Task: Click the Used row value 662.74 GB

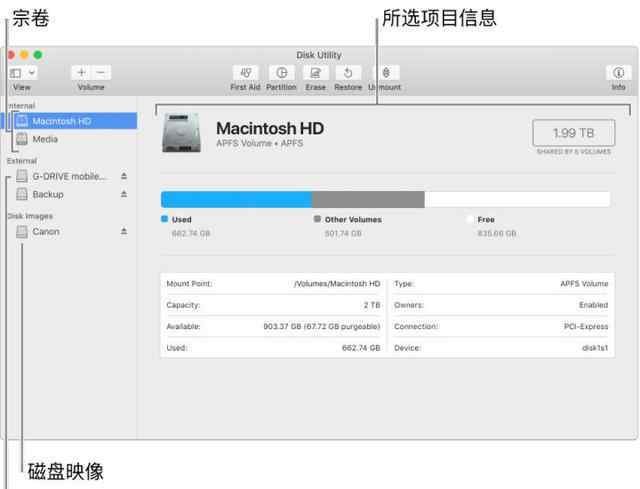Action: point(361,348)
